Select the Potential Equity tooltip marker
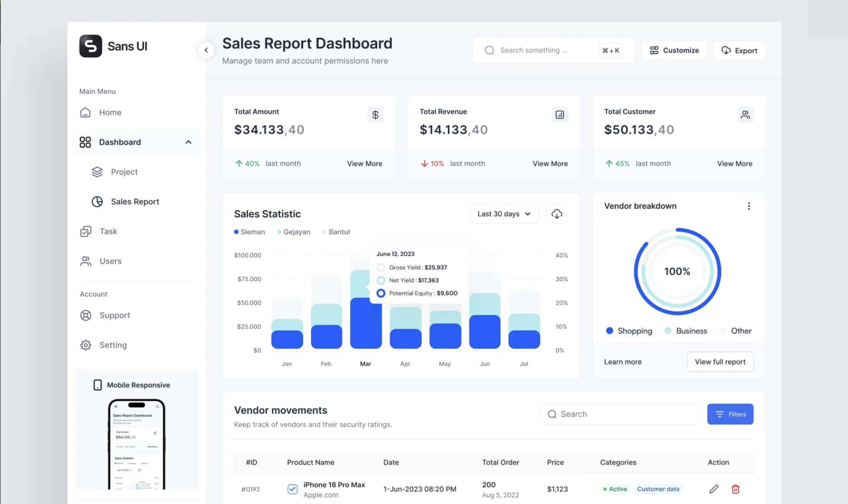The height and width of the screenshot is (504, 848). [381, 293]
